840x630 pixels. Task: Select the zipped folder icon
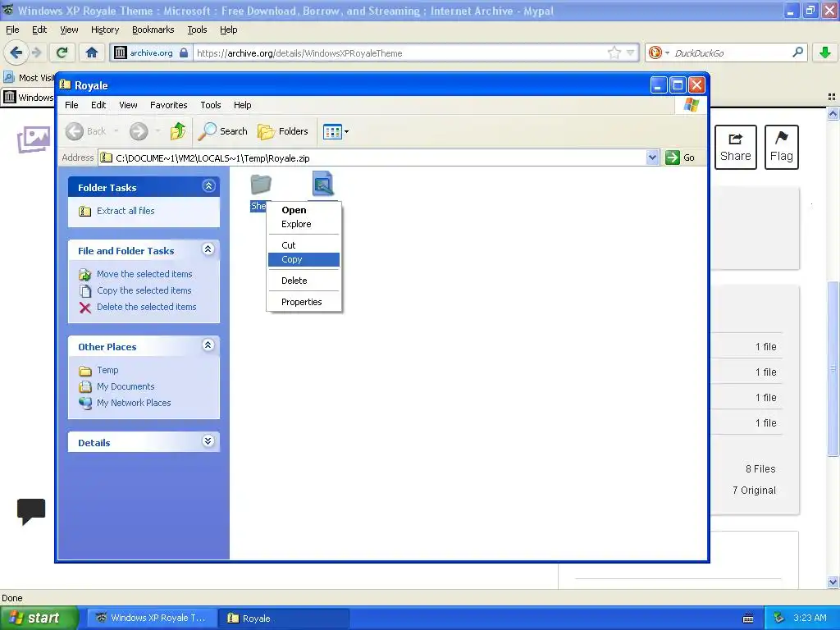click(261, 185)
